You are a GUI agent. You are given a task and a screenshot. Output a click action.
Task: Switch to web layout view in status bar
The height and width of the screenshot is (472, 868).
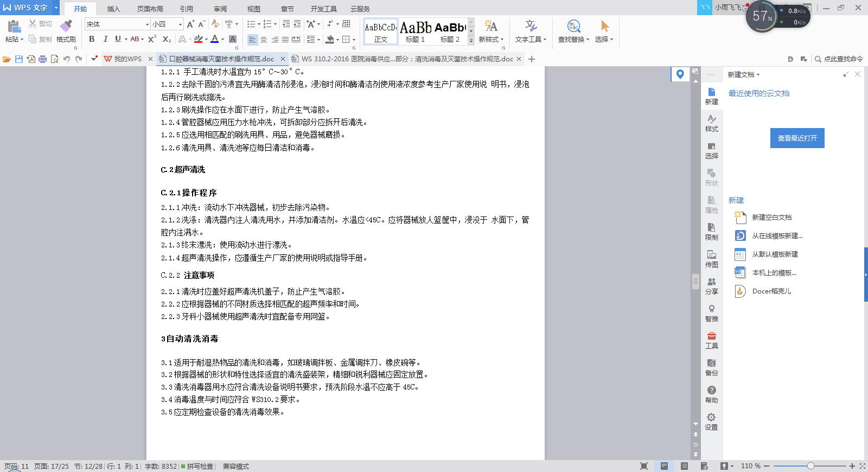pos(704,466)
